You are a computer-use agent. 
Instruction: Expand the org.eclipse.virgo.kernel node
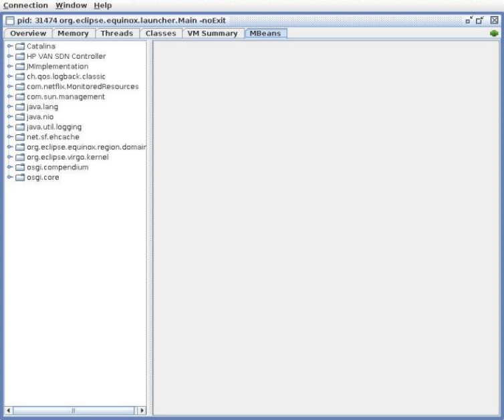click(x=9, y=157)
